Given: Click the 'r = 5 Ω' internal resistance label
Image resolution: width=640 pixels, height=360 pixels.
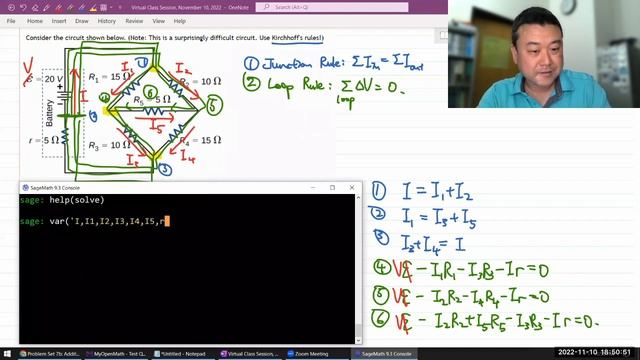Looking at the screenshot, I should click(x=44, y=140).
